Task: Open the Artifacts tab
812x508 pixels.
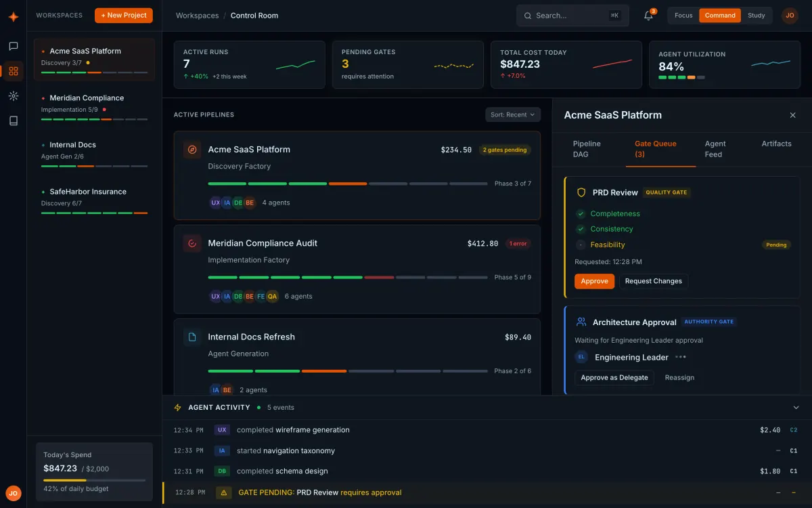Action: click(x=776, y=144)
